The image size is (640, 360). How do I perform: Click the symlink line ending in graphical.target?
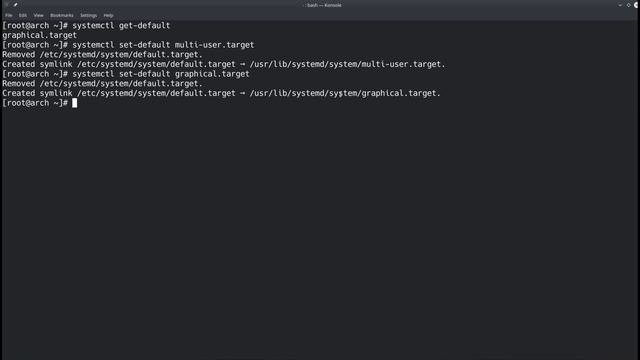point(222,93)
